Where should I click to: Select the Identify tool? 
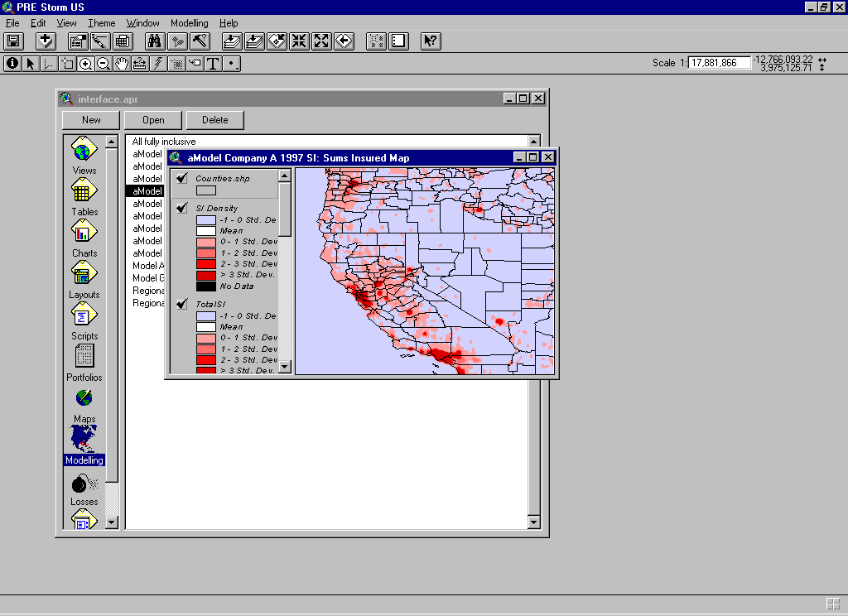coord(12,63)
